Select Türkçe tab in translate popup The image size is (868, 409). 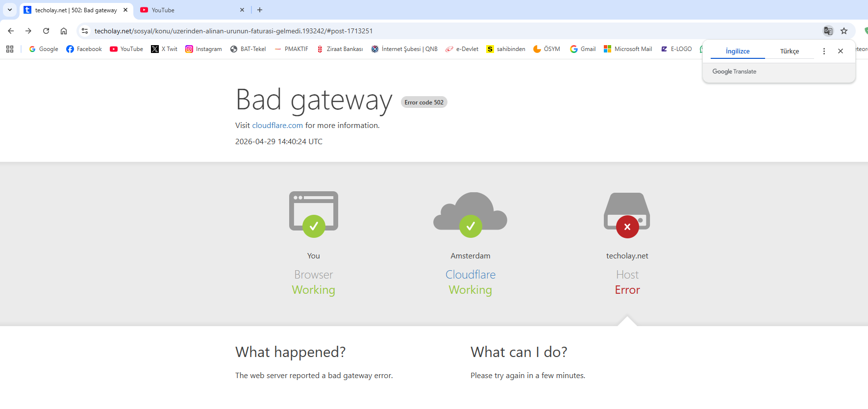pyautogui.click(x=790, y=51)
